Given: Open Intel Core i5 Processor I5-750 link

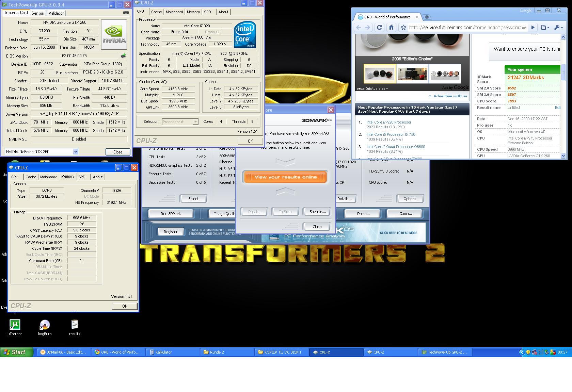Looking at the screenshot, I should tap(391, 134).
